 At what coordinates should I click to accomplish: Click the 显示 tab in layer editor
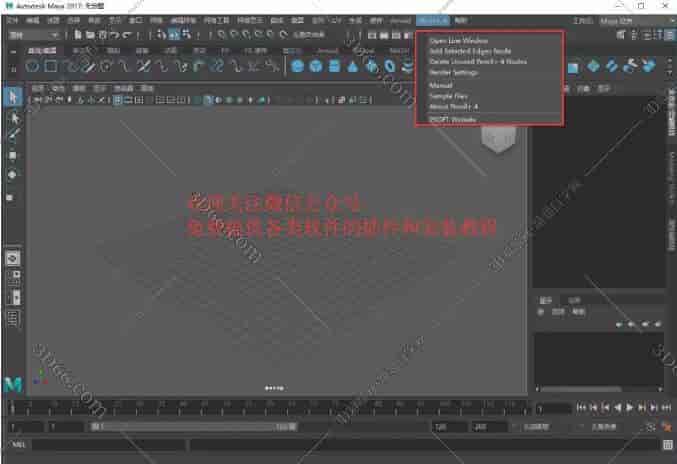pyautogui.click(x=546, y=300)
